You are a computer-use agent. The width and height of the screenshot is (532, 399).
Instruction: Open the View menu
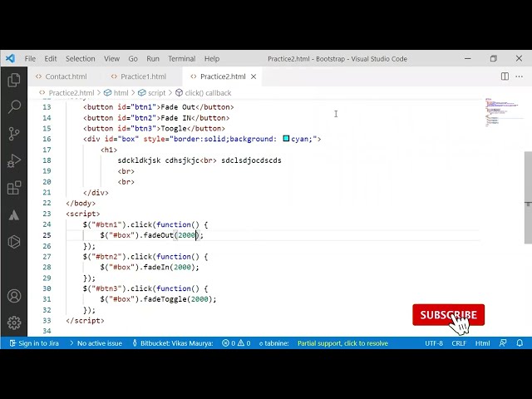(x=111, y=59)
